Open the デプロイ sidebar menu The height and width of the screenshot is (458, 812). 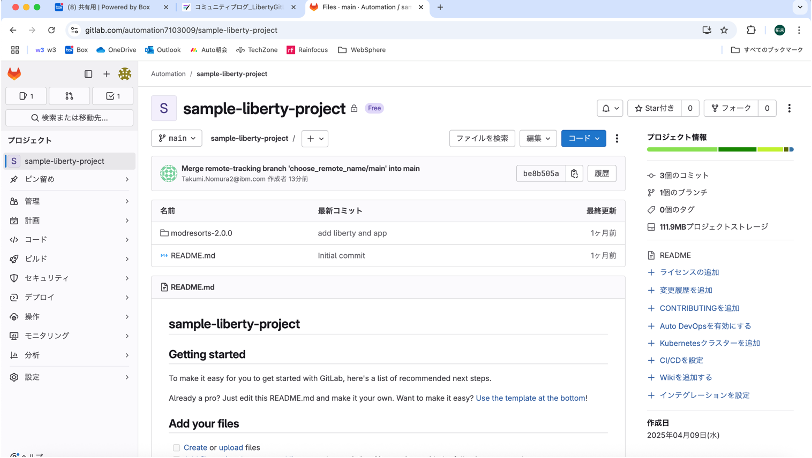click(x=70, y=297)
